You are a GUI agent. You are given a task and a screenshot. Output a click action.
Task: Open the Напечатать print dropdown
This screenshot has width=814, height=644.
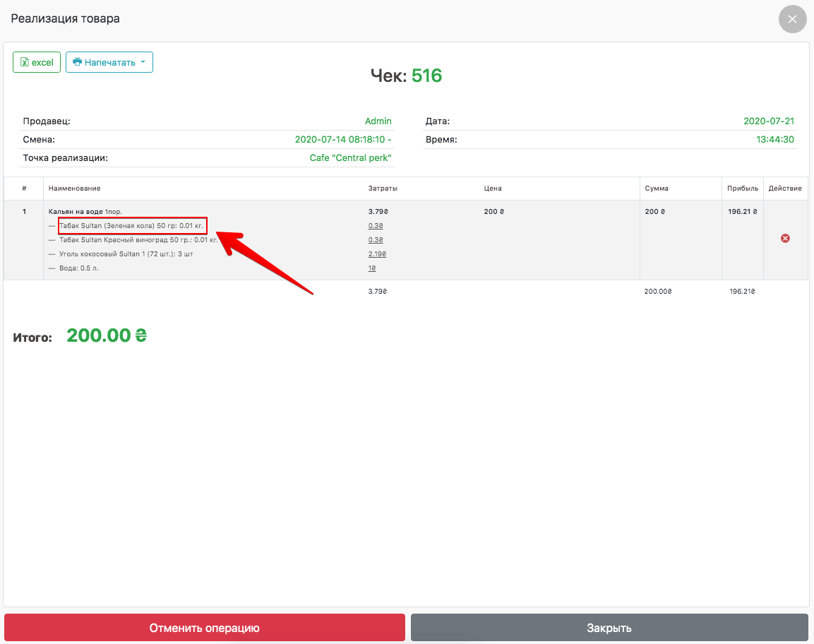point(109,62)
